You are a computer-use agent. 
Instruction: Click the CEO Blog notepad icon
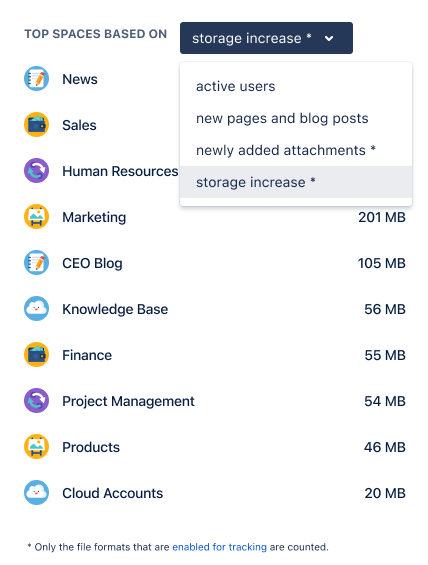point(36,263)
